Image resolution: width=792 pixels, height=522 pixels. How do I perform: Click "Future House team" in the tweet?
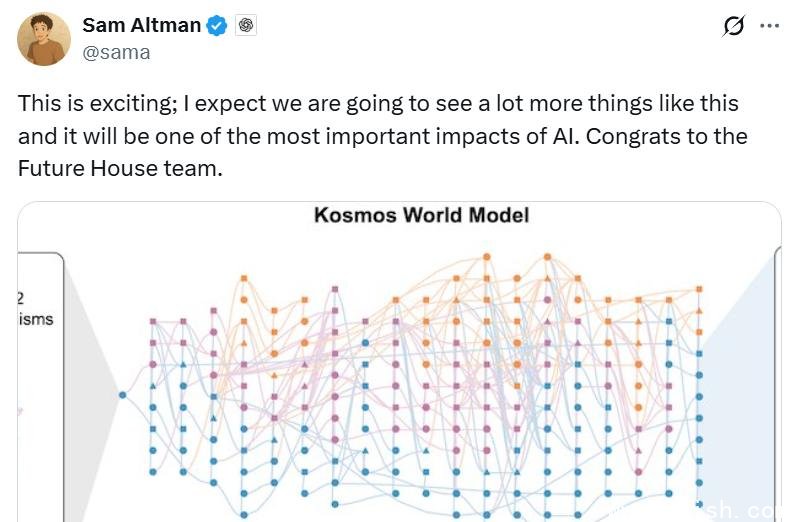120,168
